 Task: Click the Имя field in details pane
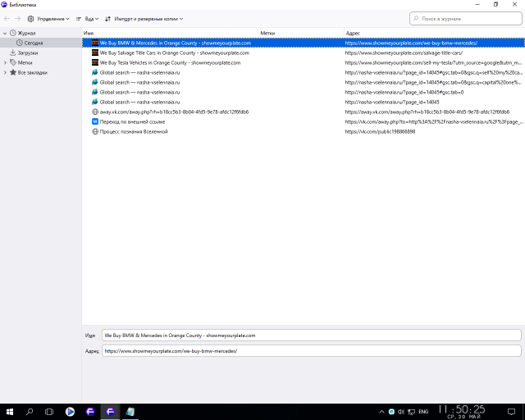(x=312, y=336)
